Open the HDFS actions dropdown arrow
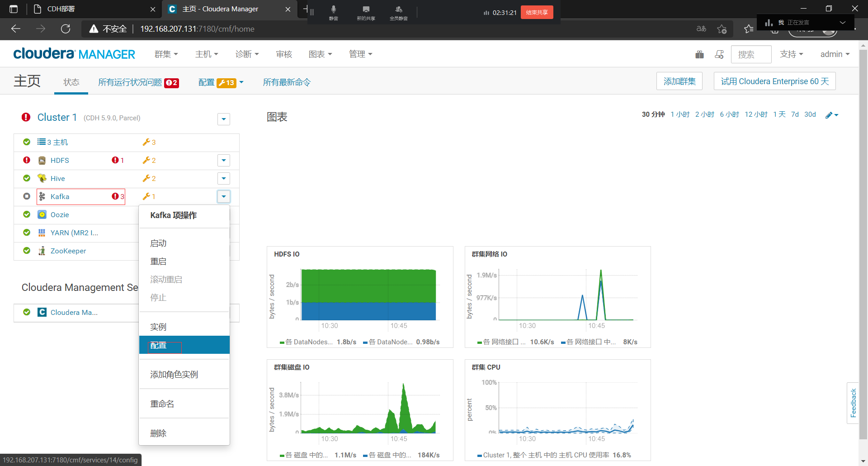This screenshot has height=466, width=868. (x=224, y=160)
